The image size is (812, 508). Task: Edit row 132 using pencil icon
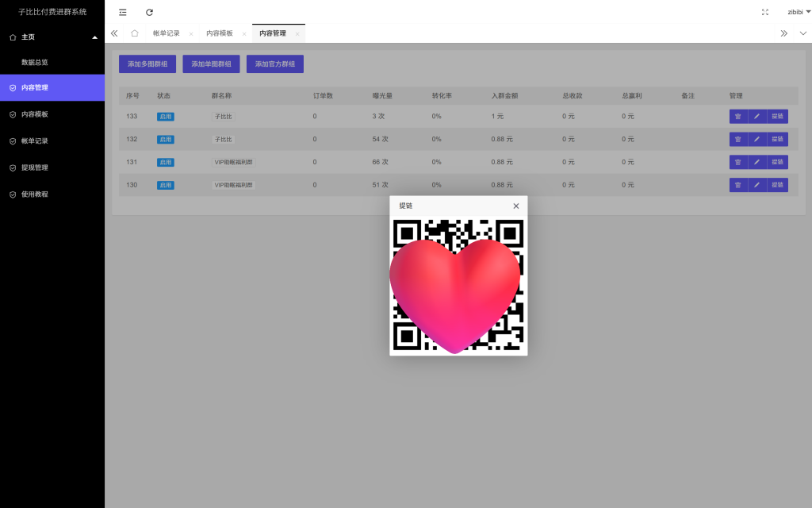click(x=756, y=140)
